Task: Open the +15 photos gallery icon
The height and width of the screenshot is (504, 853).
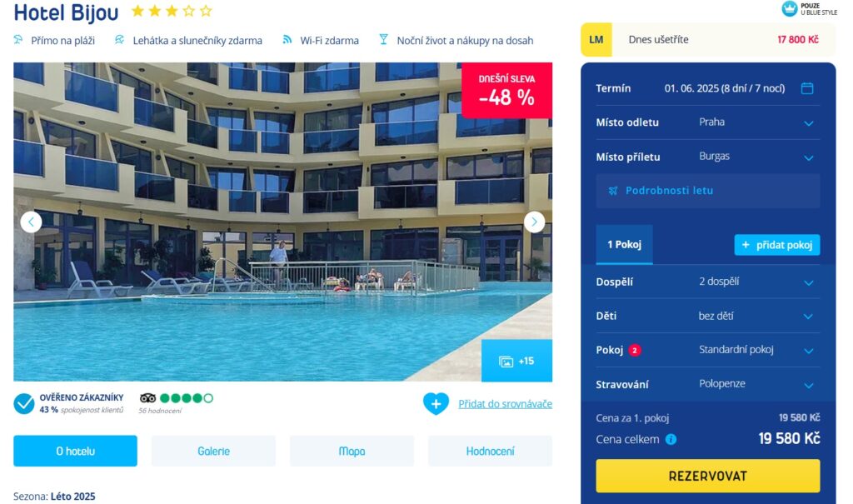Action: (516, 361)
